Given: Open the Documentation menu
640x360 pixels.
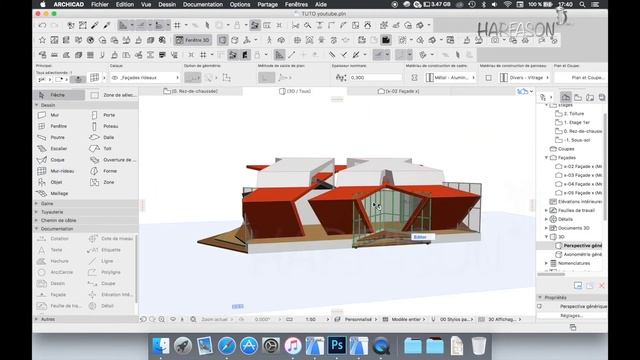Looking at the screenshot, I should point(203,4).
